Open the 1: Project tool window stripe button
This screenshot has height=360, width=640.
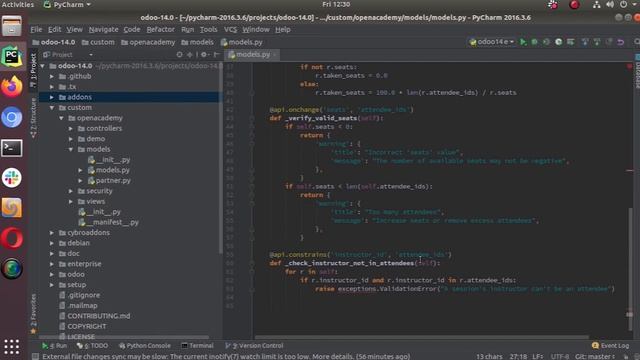(33, 70)
